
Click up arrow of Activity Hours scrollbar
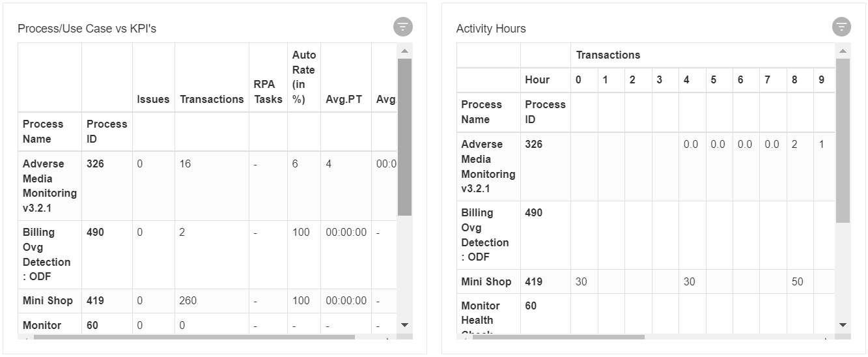[843, 51]
